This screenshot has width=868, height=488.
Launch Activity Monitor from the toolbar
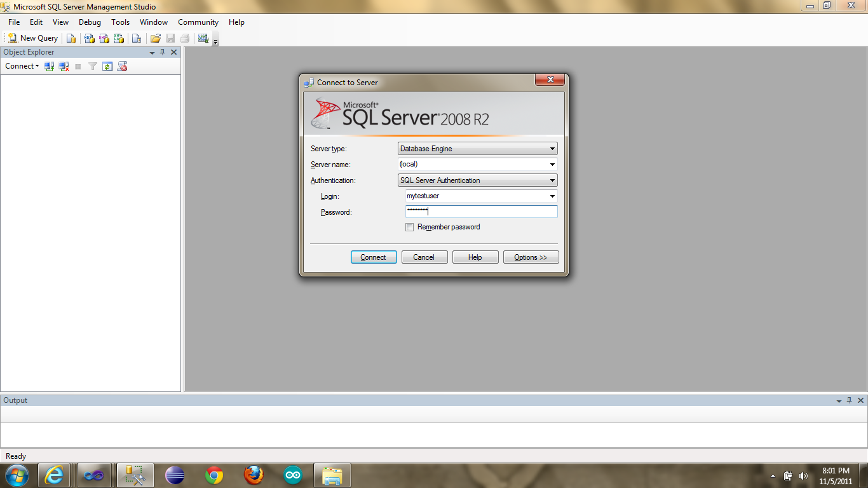point(203,38)
